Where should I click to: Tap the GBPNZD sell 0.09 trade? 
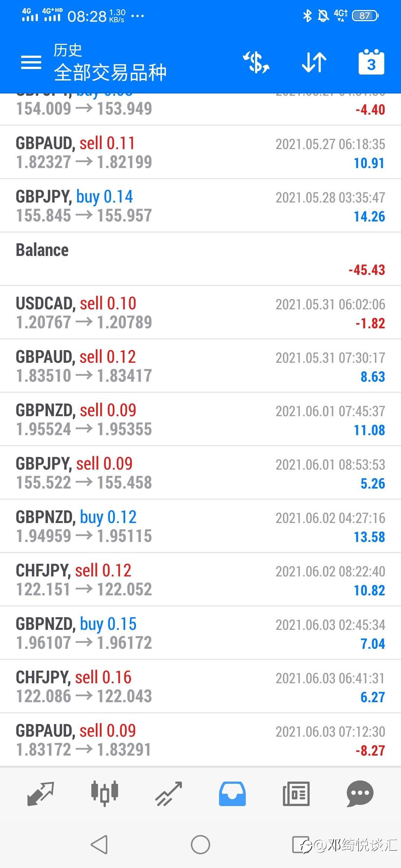click(x=200, y=420)
